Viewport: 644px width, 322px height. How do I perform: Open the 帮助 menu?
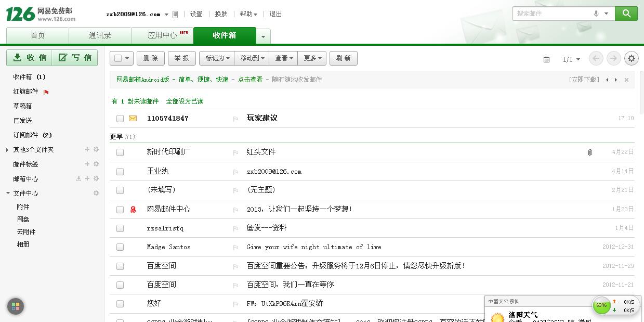248,14
